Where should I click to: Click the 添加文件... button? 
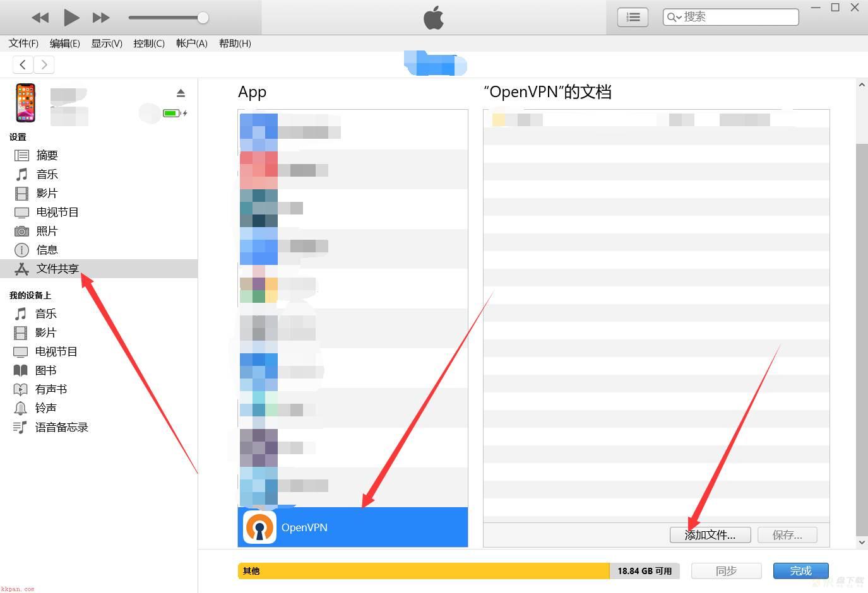coord(710,535)
